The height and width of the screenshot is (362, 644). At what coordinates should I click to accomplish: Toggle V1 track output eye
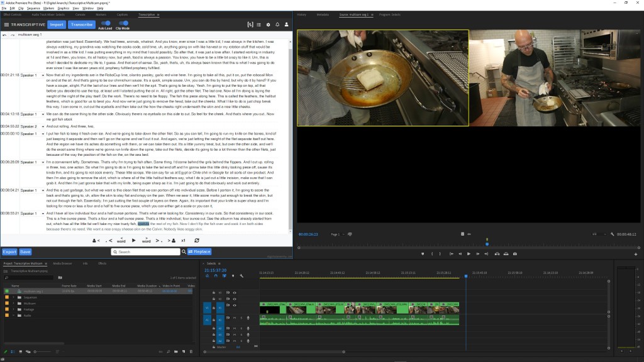(x=235, y=305)
